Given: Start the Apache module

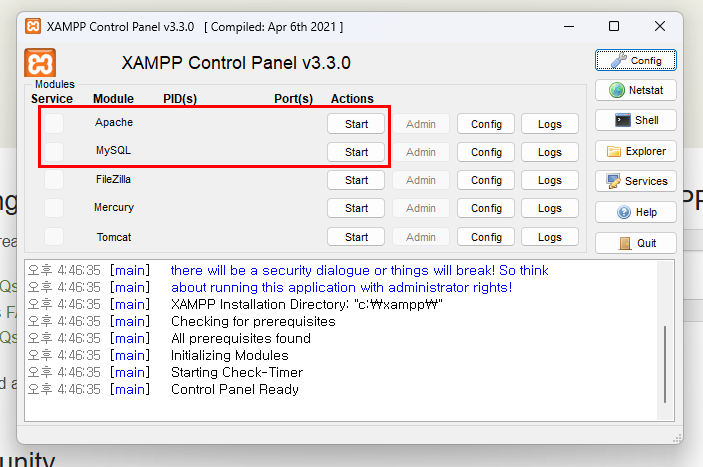Looking at the screenshot, I should [356, 124].
